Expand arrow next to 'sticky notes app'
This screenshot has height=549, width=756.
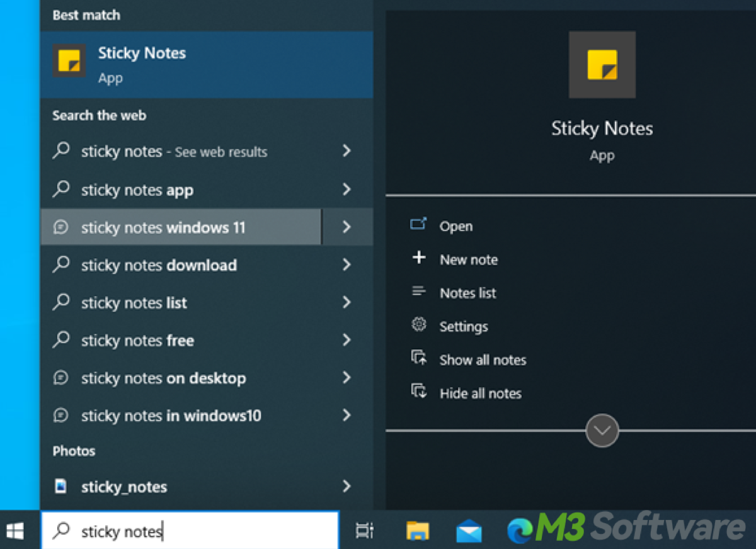(346, 190)
